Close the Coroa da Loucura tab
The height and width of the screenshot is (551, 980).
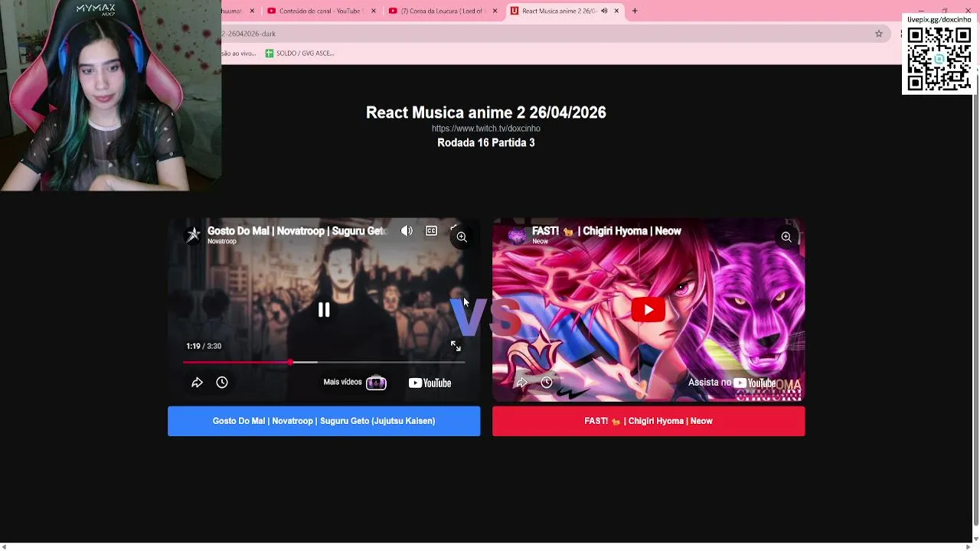(x=495, y=11)
